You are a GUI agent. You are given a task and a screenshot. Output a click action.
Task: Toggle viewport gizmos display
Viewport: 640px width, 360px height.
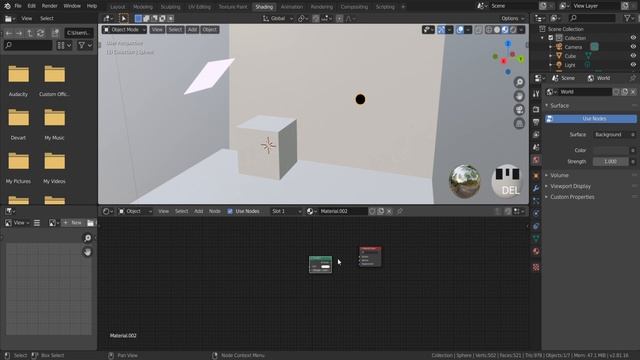[x=441, y=30]
